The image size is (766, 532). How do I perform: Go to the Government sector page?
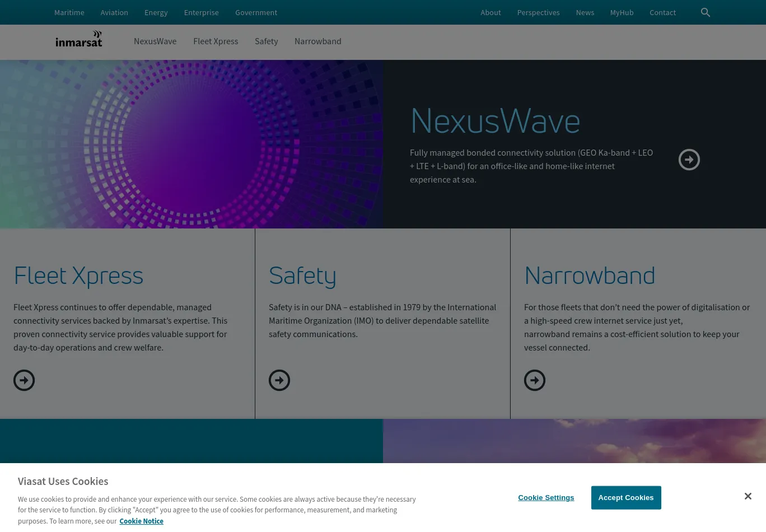[256, 12]
